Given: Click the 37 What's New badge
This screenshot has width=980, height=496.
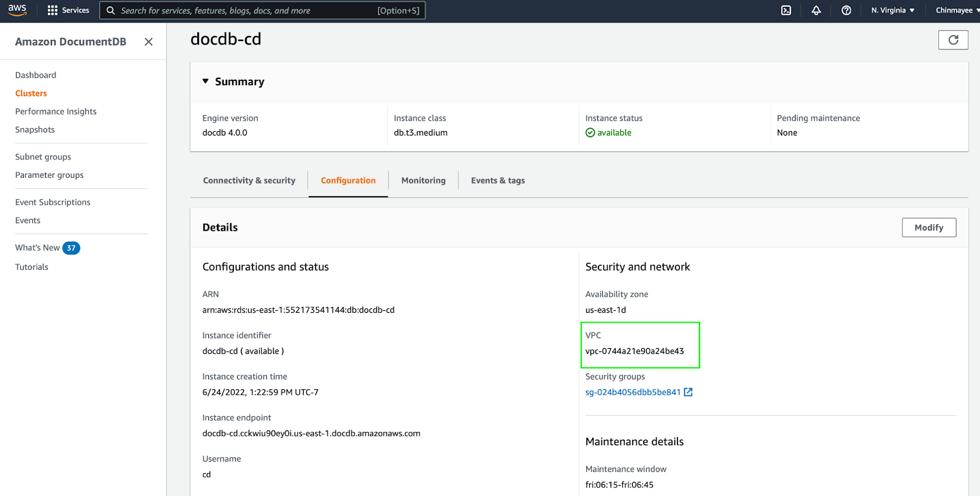Looking at the screenshot, I should (71, 248).
